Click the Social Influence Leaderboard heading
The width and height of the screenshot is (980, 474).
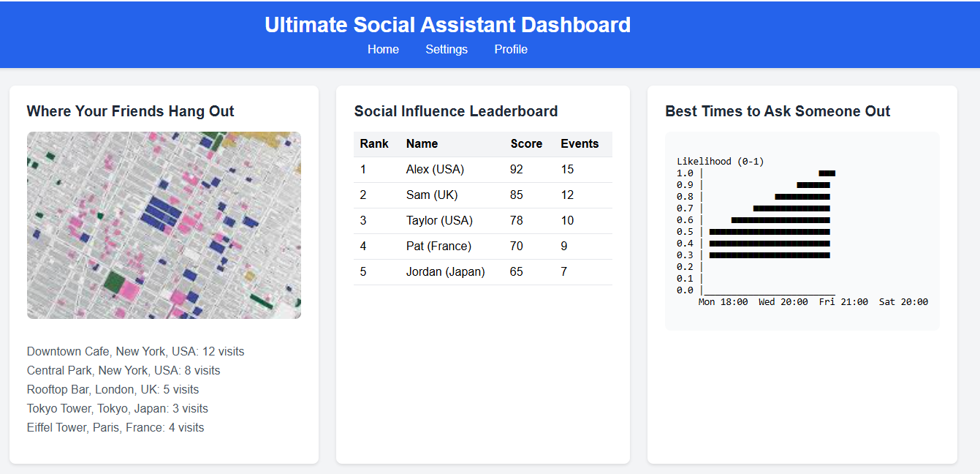(x=456, y=111)
